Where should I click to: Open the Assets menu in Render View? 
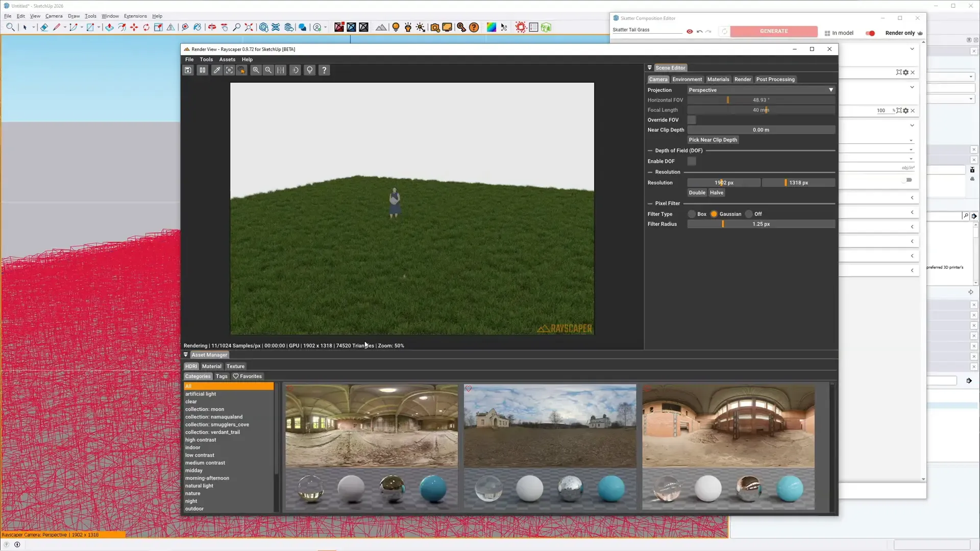click(227, 60)
